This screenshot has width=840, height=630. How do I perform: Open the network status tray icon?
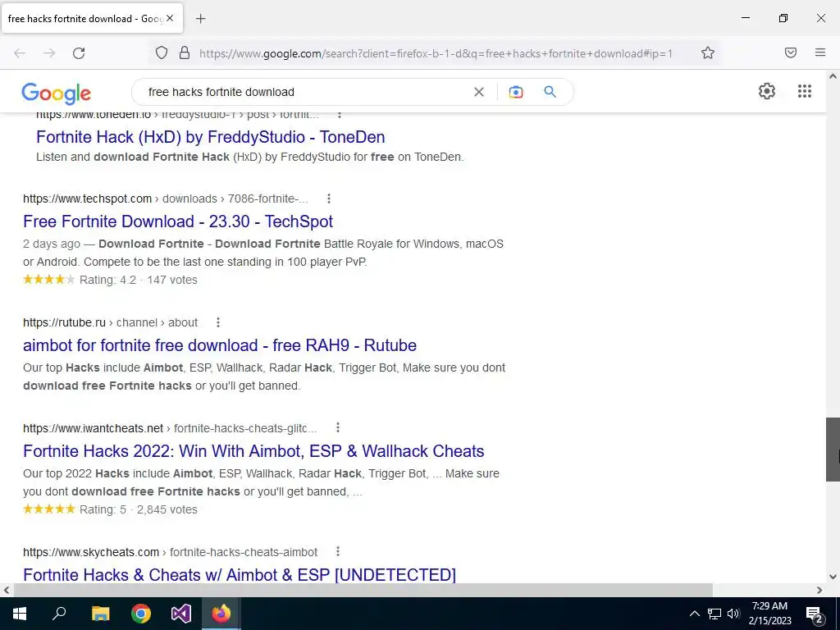pyautogui.click(x=714, y=614)
